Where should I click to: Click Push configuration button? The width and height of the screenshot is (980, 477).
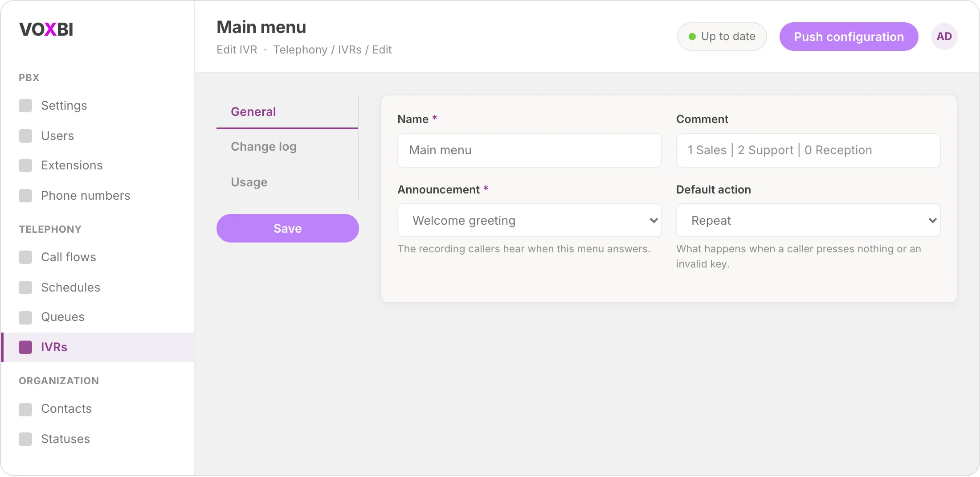pyautogui.click(x=849, y=37)
